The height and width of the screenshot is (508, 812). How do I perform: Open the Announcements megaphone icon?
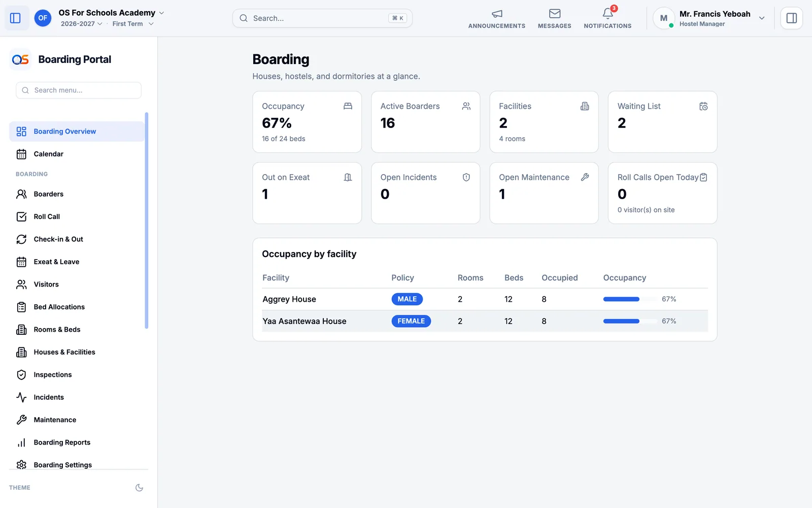pos(497,14)
